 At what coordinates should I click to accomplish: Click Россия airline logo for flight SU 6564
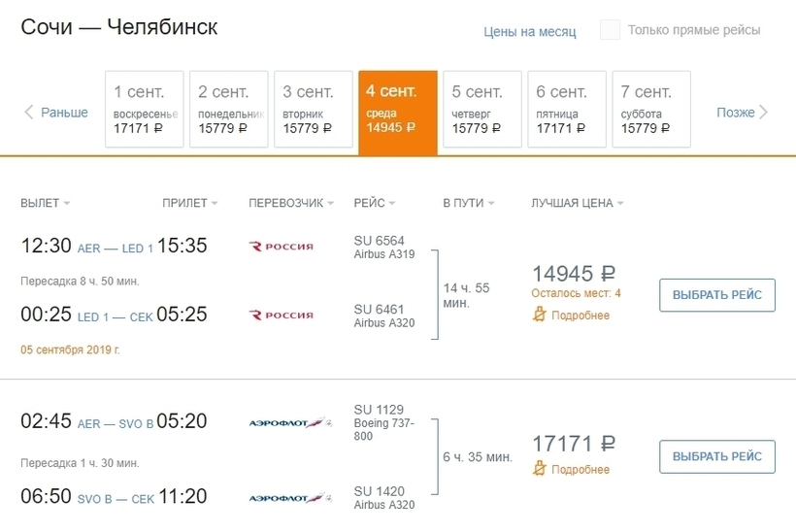click(x=282, y=247)
